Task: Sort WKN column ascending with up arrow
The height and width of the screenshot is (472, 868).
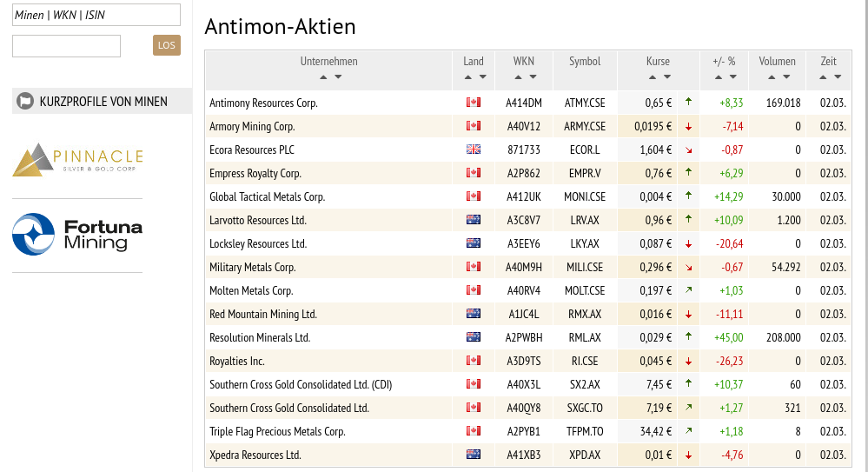Action: tap(517, 77)
